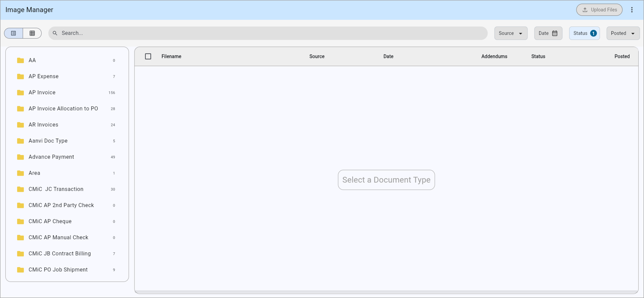
Task: Click the folder icon beside CMiC AP Cheque
Action: click(x=20, y=222)
